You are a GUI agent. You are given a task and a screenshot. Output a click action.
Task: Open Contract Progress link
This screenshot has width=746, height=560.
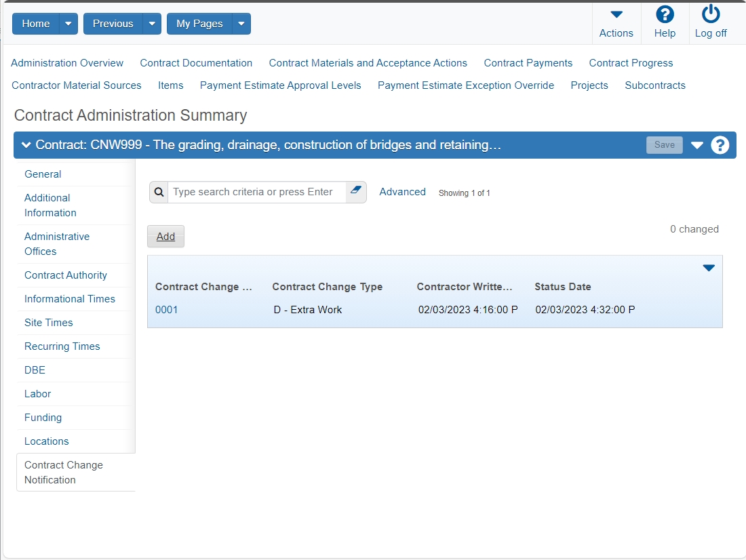(631, 63)
